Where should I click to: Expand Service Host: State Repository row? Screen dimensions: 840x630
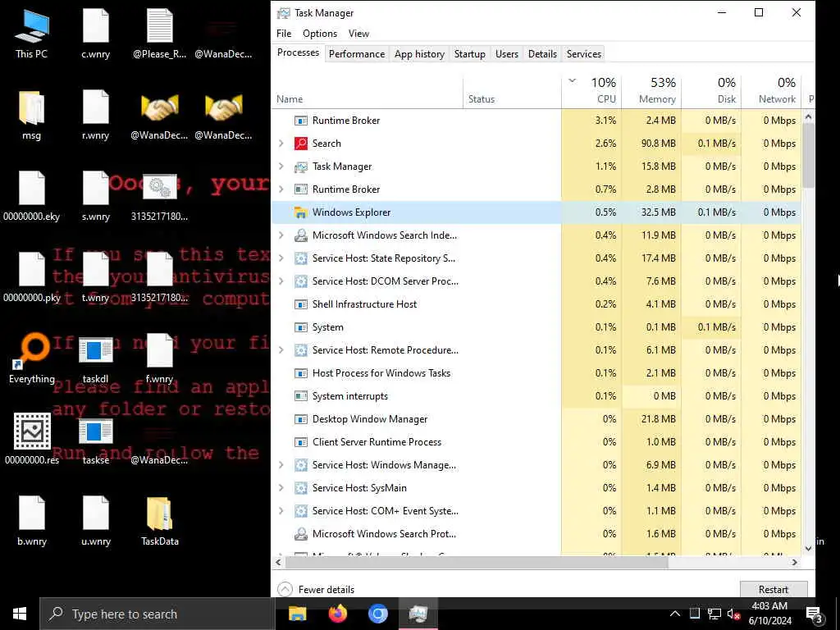coord(281,258)
